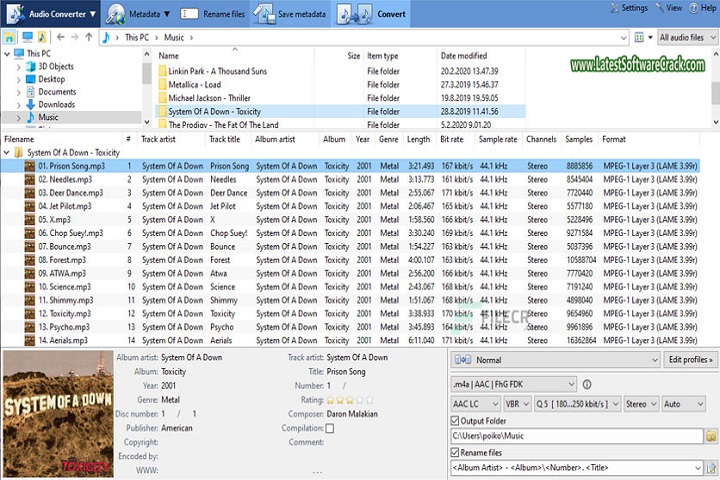Set the rating to four stars

pos(360,400)
